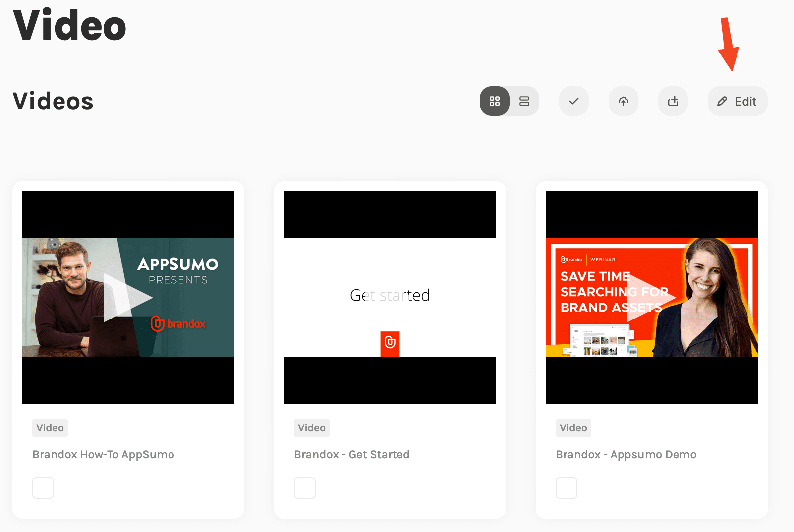Play the Brandox - Appsumo Demo video
794x532 pixels.
[x=652, y=298]
